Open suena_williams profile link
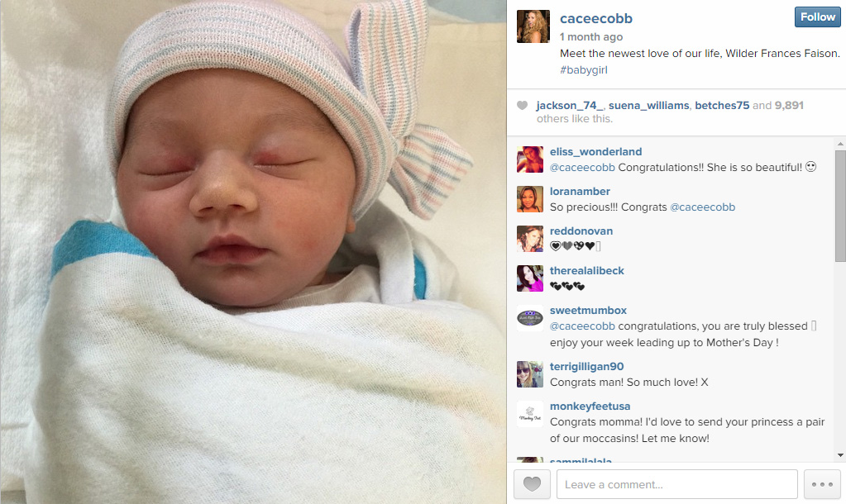 coord(649,106)
